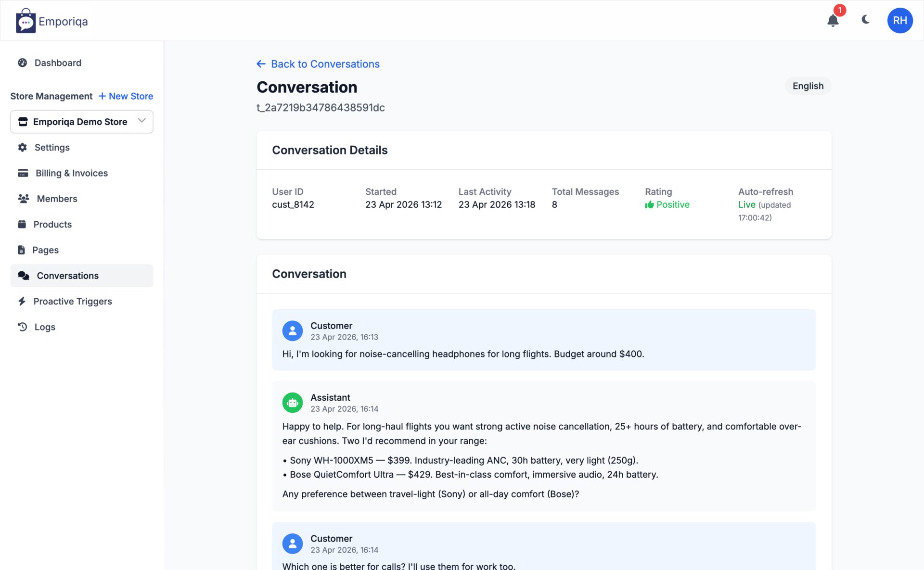Select the Products briefcase icon
This screenshot has width=924, height=570.
pyautogui.click(x=22, y=224)
